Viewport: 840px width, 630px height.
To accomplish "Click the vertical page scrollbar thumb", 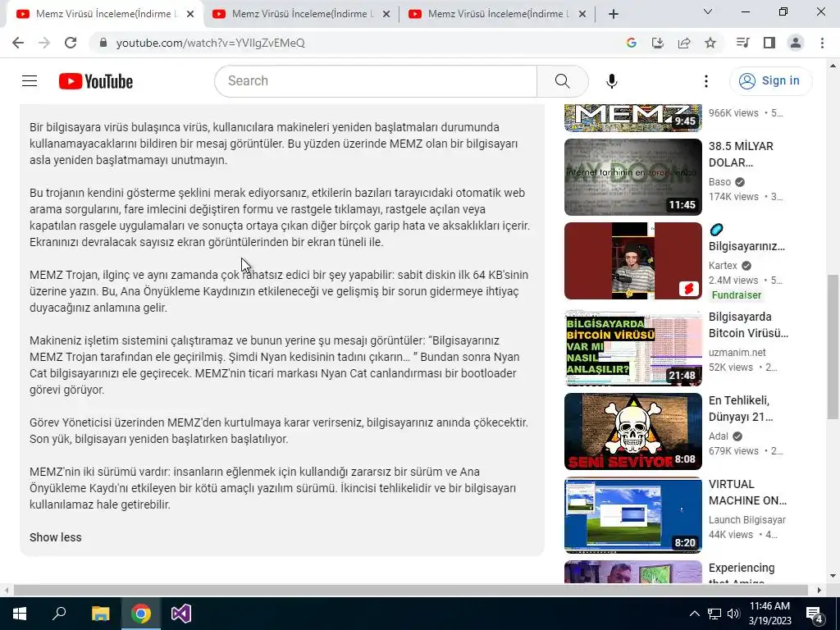I will tap(833, 347).
